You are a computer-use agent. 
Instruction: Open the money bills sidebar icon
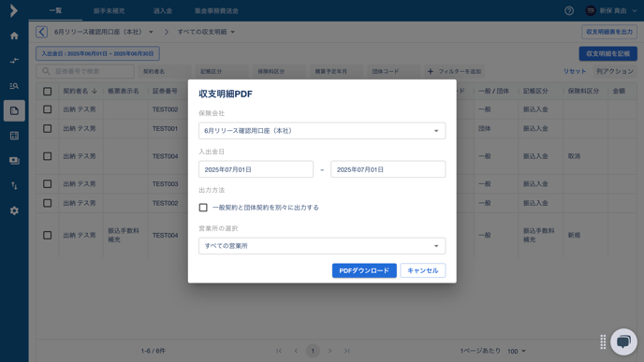tap(14, 161)
